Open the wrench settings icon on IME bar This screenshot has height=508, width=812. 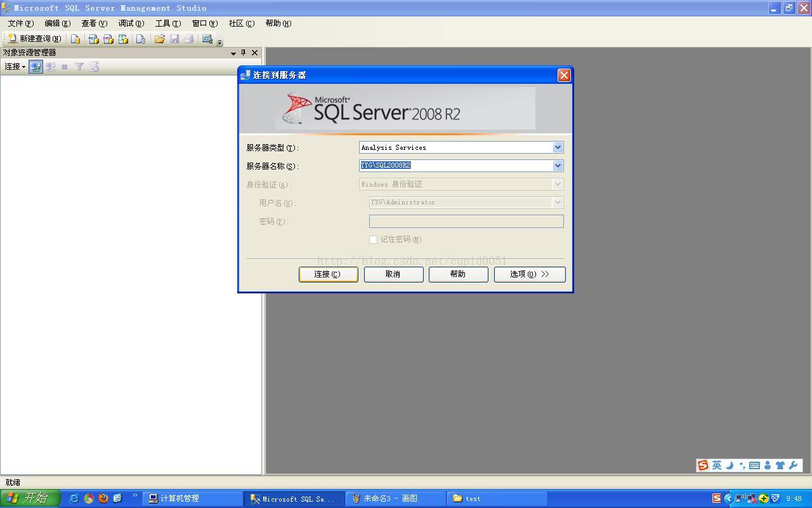coord(794,465)
